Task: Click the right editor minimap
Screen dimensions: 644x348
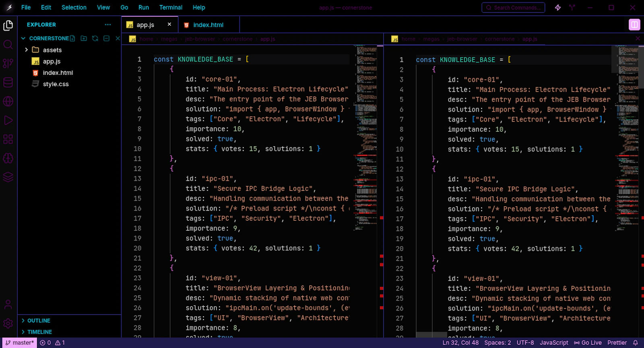Action: [627, 138]
